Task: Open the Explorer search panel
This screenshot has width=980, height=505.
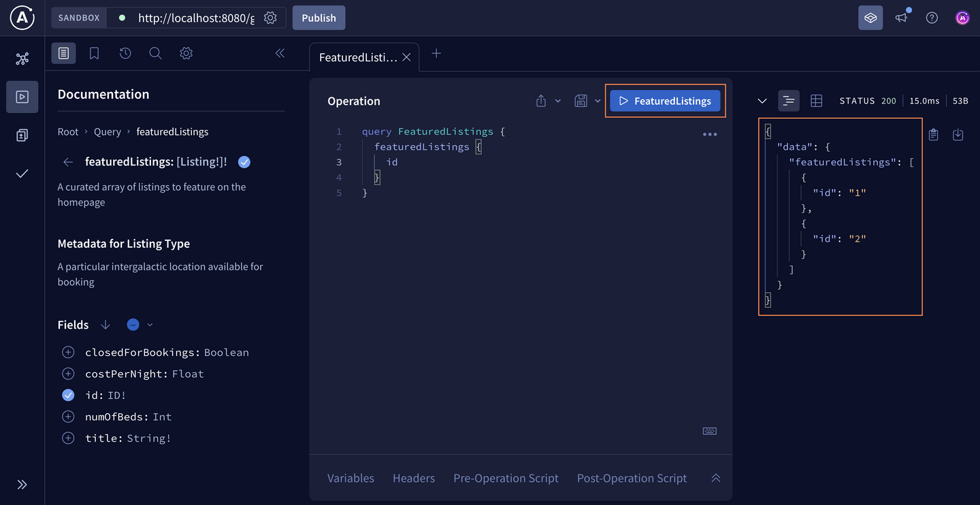Action: point(155,52)
